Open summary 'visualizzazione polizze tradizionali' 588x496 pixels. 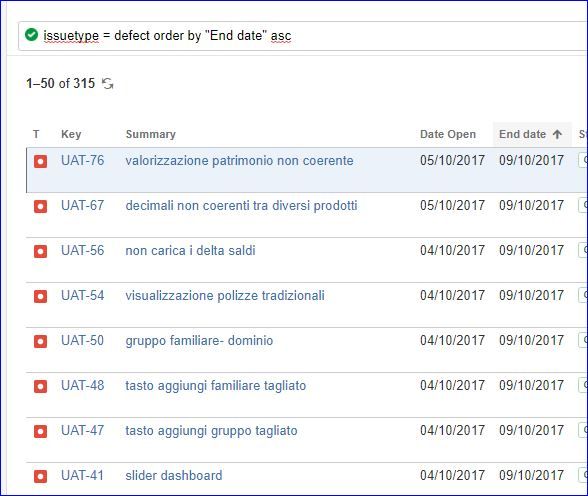coord(225,295)
